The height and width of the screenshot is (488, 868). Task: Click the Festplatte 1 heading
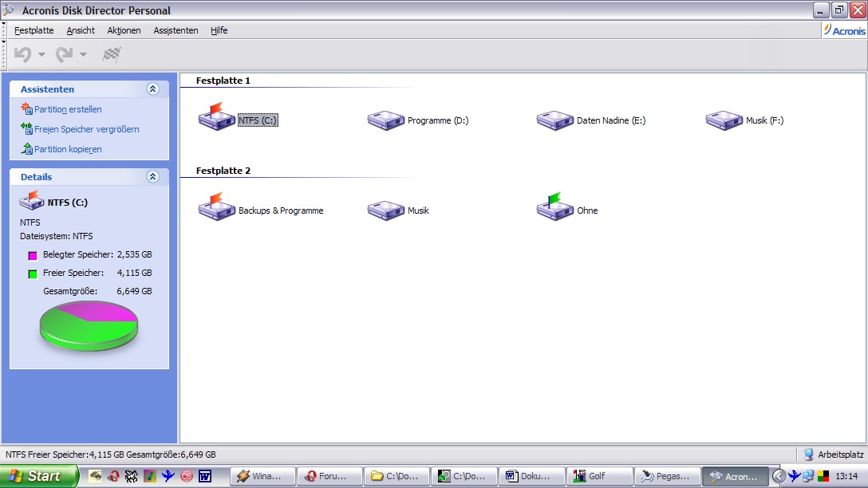(x=223, y=81)
